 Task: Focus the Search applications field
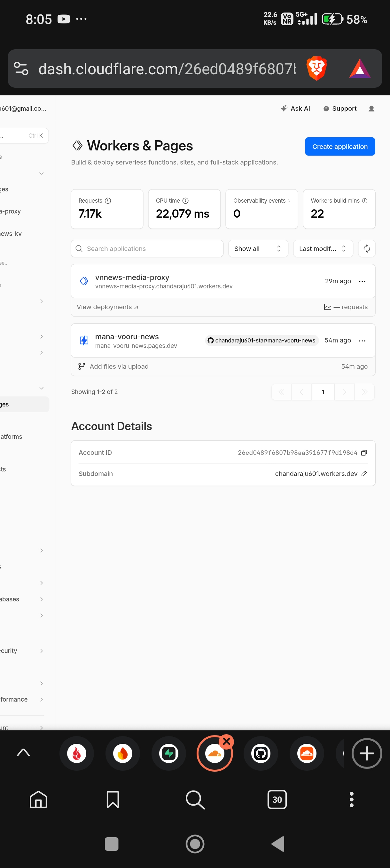pos(147,249)
